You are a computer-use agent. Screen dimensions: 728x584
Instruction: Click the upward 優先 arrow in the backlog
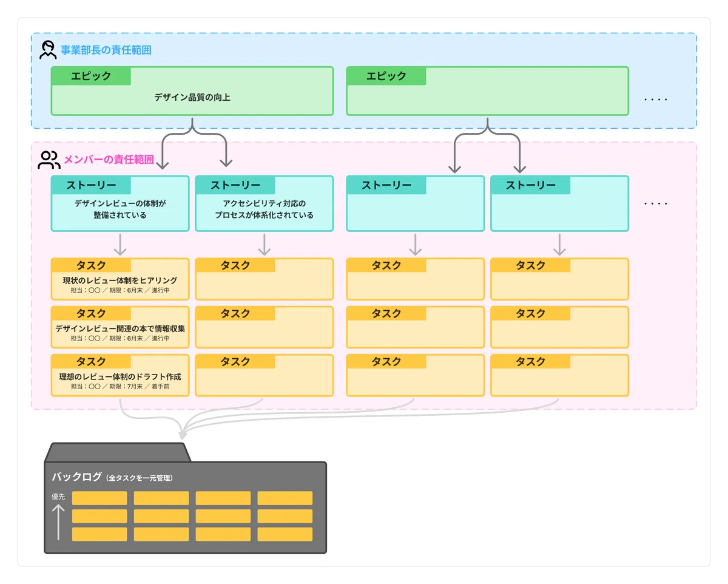(58, 522)
